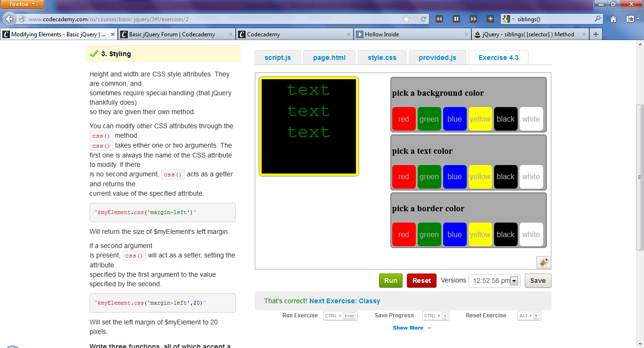Pick yellow text color

pos(480,177)
